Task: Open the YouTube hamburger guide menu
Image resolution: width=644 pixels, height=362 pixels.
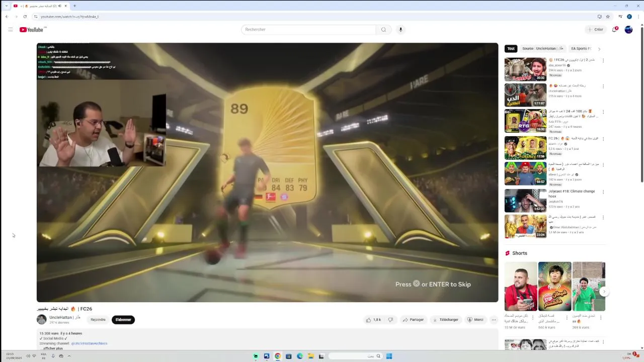Action: point(10,30)
